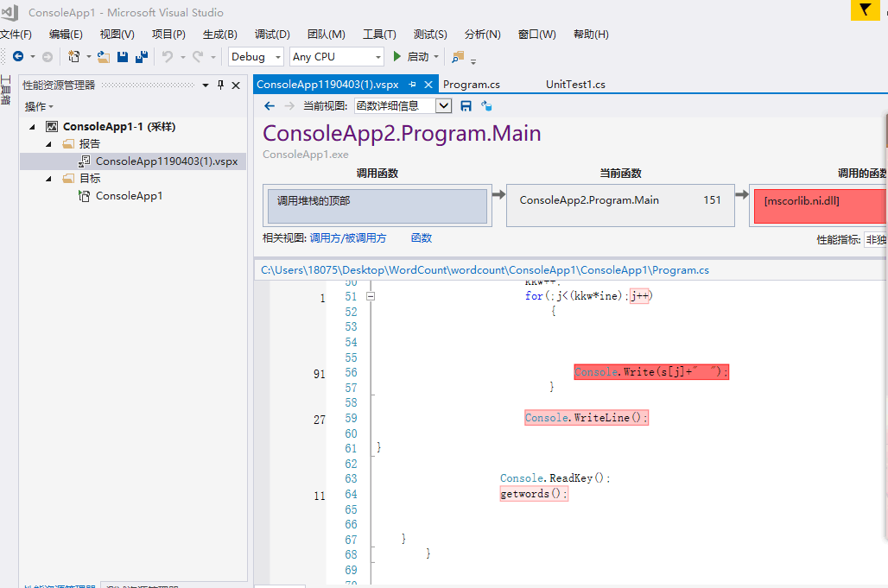
Task: Select the ConsoleApp1 target tree item
Action: click(x=129, y=196)
